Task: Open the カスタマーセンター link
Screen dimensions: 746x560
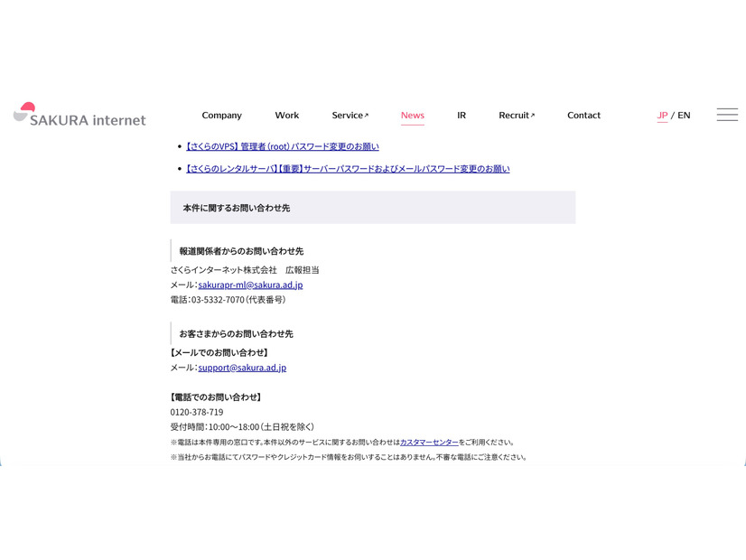Action: [x=429, y=443]
